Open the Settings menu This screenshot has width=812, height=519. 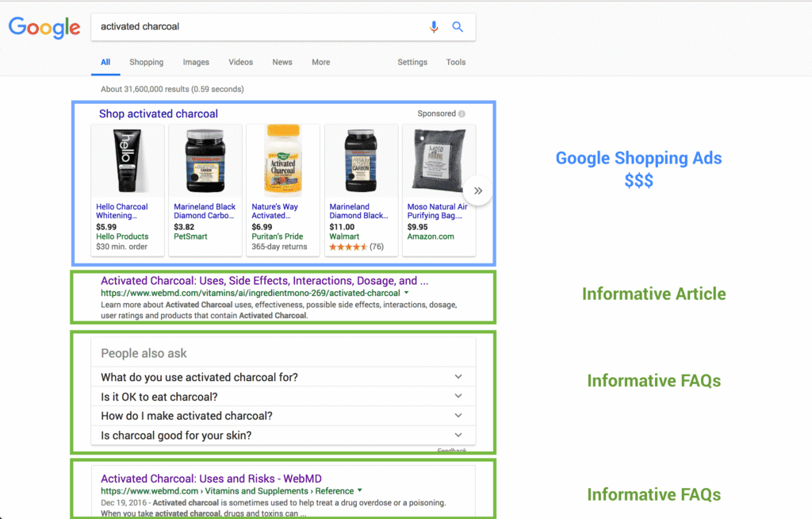click(412, 62)
